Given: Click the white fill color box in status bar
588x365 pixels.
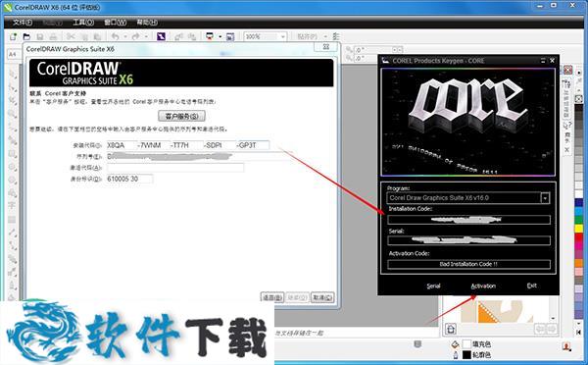Looking at the screenshot, I should point(466,344).
